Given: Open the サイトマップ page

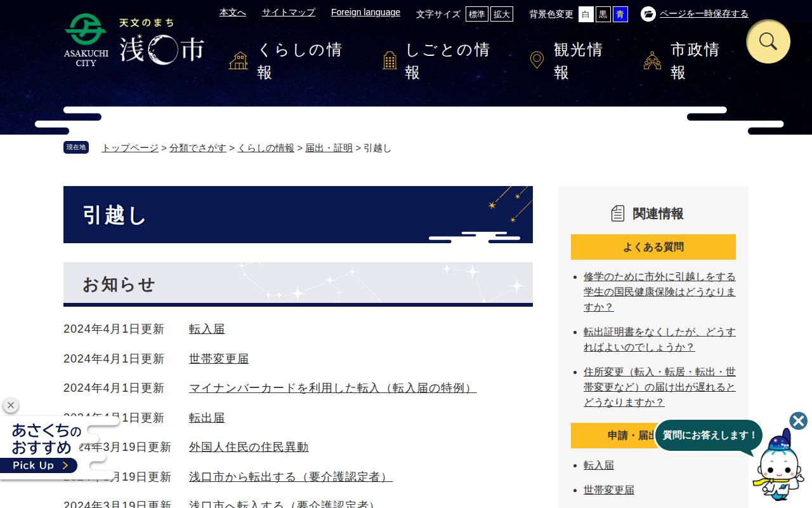Looking at the screenshot, I should pos(288,12).
